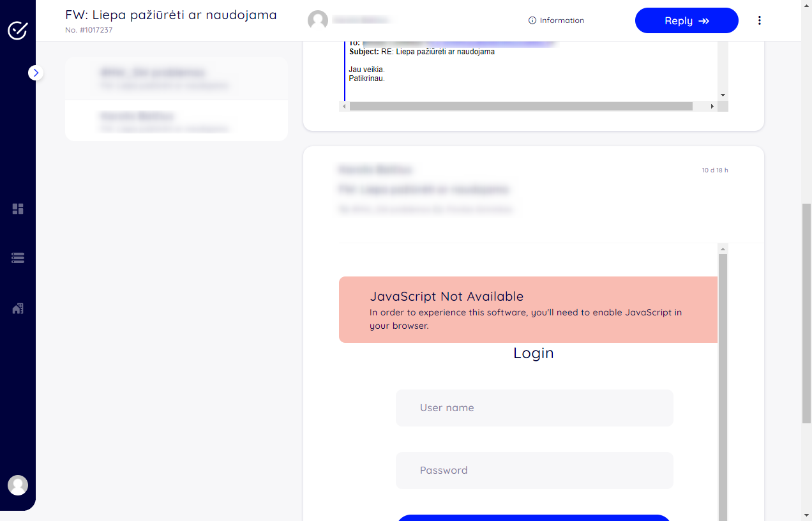This screenshot has width=812, height=521.
Task: Open the three-dot overflow menu near Reply
Action: [x=760, y=20]
